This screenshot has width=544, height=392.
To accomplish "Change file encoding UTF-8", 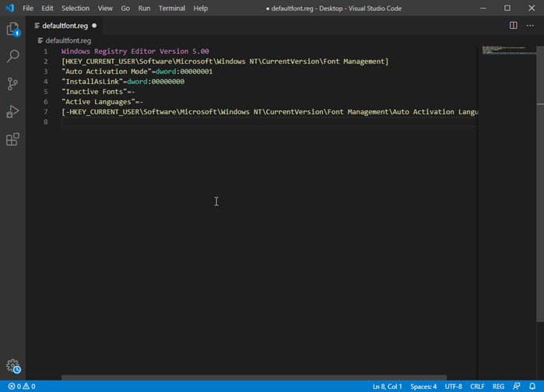I will (x=453, y=386).
